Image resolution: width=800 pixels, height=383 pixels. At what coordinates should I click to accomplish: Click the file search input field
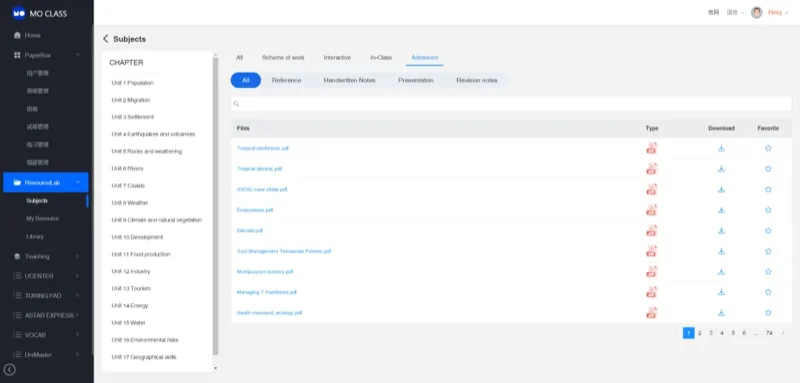pyautogui.click(x=511, y=104)
